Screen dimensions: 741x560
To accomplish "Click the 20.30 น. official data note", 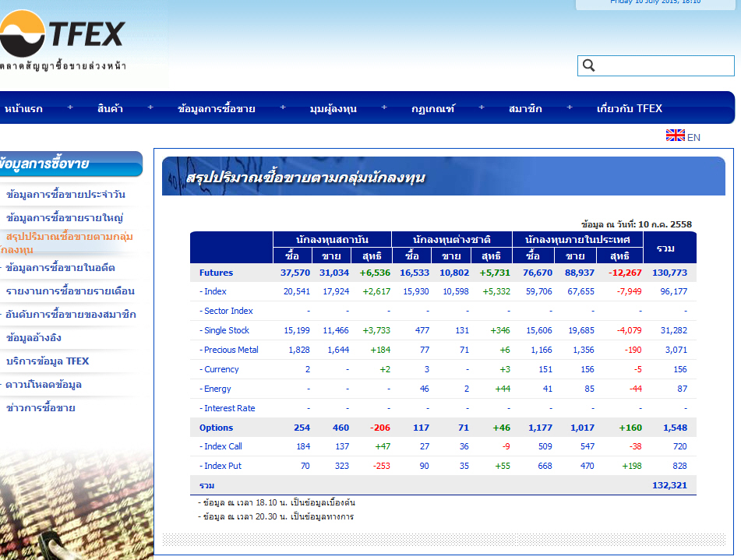I will (276, 516).
